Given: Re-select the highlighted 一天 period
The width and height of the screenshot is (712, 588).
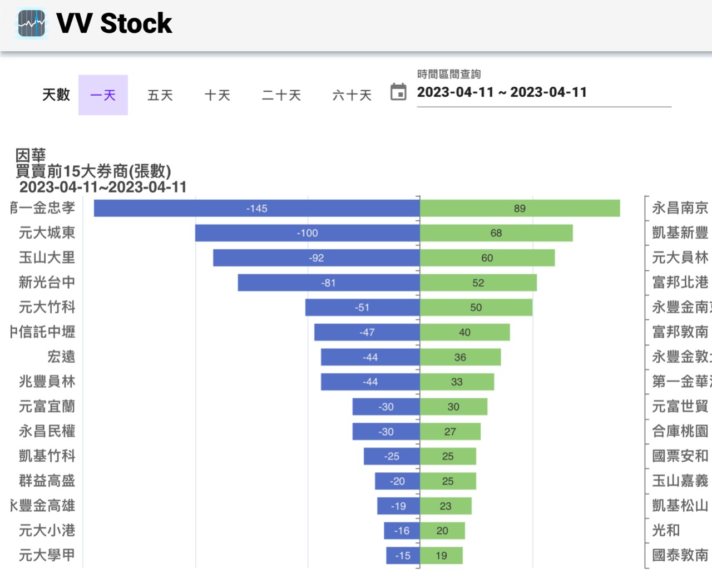Looking at the screenshot, I should [x=103, y=95].
